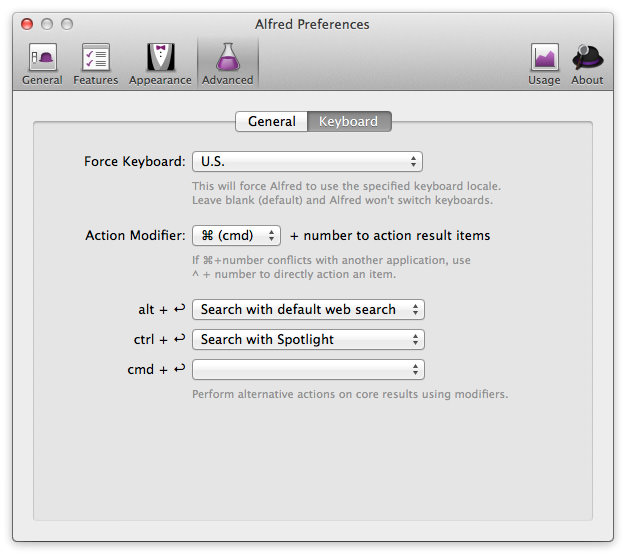Click the 'cmd +' return key label

click(x=156, y=370)
